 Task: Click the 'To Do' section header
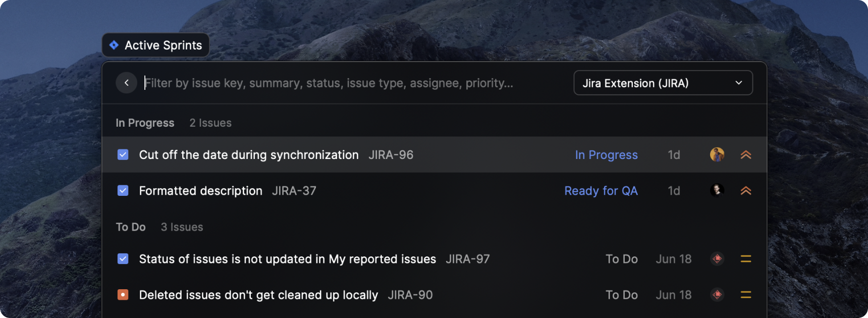pyautogui.click(x=131, y=227)
